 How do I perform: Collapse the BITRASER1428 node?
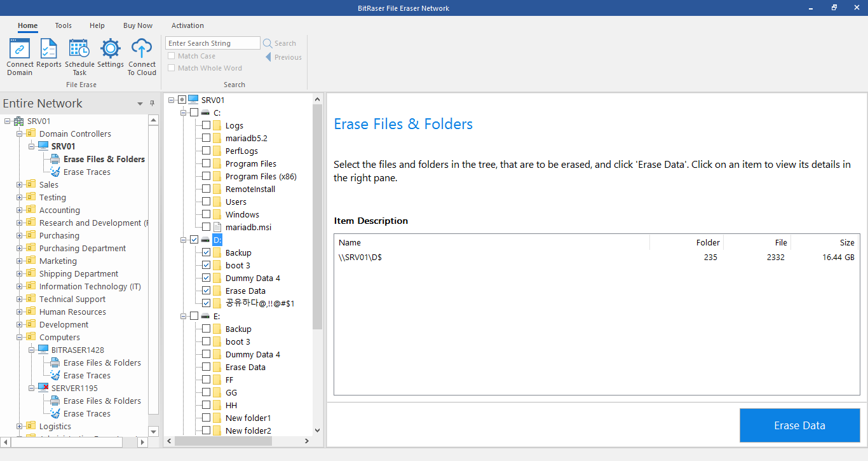31,350
